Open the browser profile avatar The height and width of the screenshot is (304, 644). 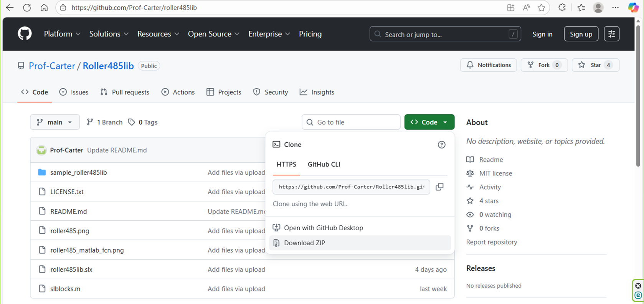pos(598,8)
